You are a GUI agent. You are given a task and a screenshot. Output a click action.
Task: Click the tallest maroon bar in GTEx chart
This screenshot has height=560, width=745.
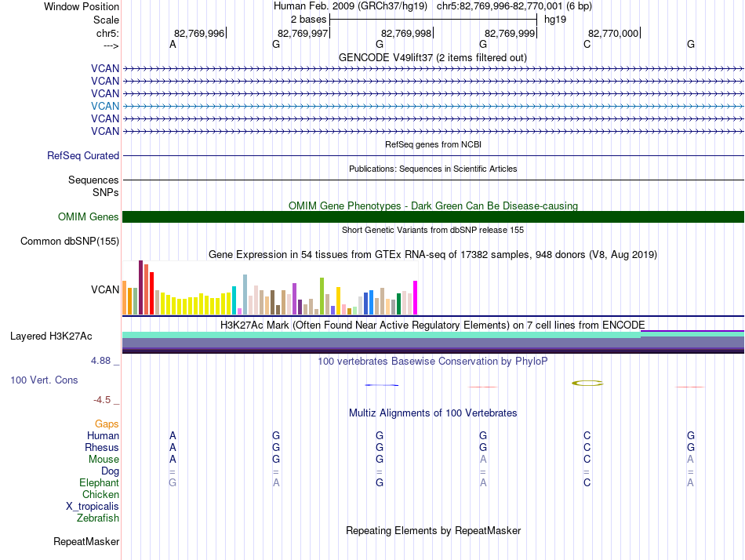pyautogui.click(x=140, y=287)
